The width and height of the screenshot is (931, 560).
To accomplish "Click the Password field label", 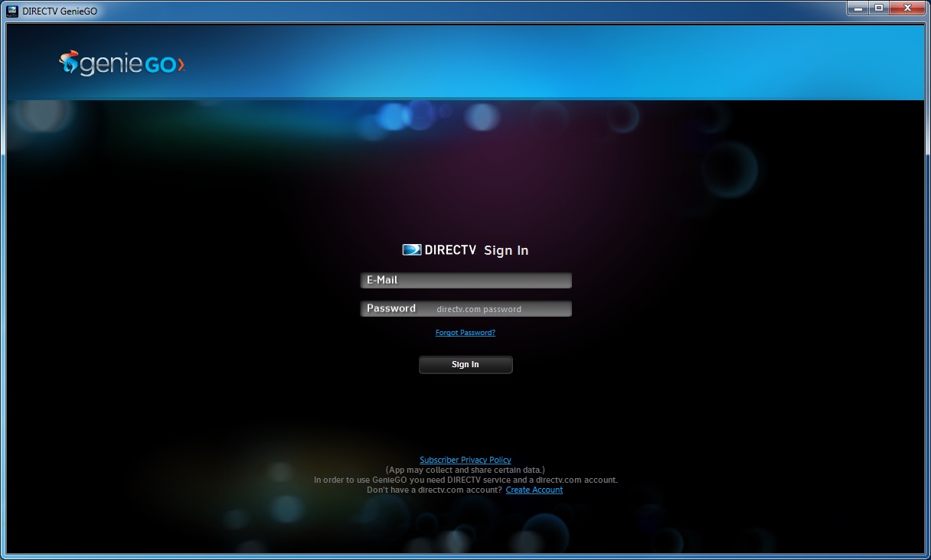I will click(391, 308).
